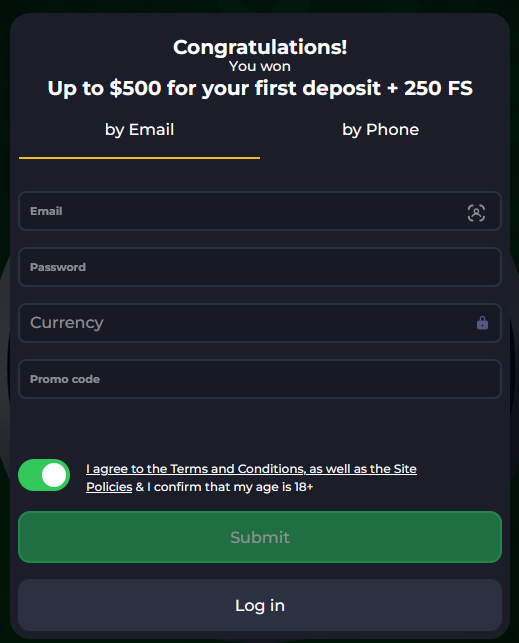Click the age 18+ confirmation text
Viewport: 519px width, 643px height.
[230, 487]
